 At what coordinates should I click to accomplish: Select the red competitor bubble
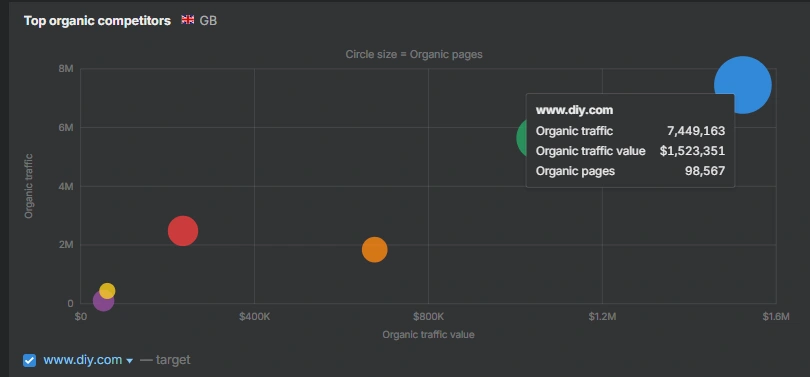click(183, 231)
